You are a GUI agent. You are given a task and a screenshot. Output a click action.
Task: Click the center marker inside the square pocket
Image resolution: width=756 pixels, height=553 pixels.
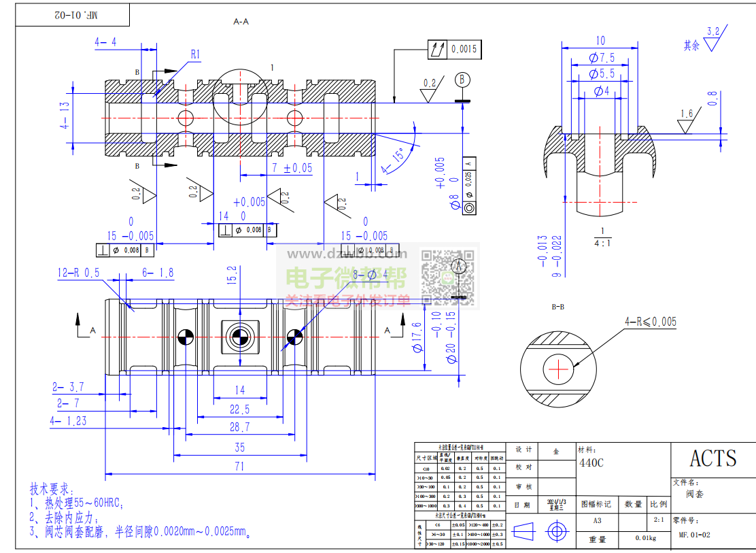[238, 335]
